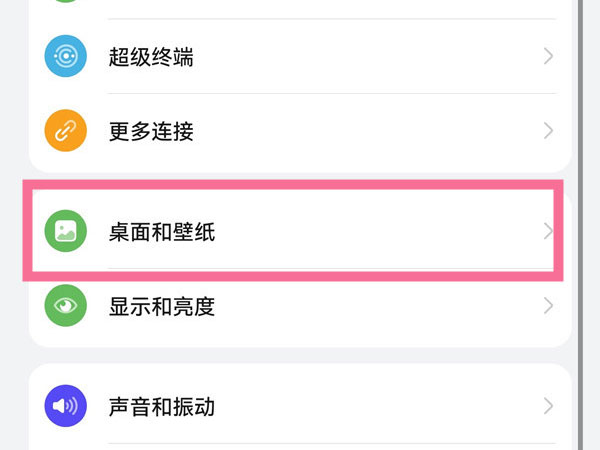Screen dimensions: 600x450
Task: Click the chevron arrow beside 更多连接
Action: pyautogui.click(x=548, y=131)
